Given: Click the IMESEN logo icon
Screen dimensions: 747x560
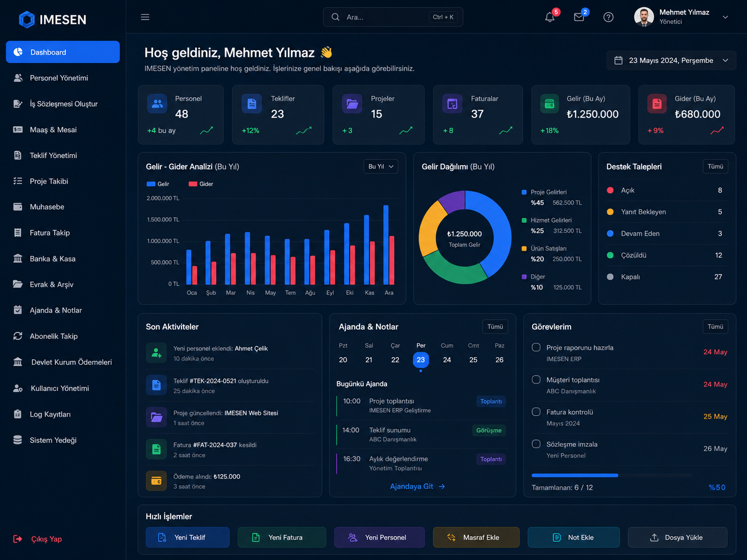Looking at the screenshot, I should click(x=27, y=20).
